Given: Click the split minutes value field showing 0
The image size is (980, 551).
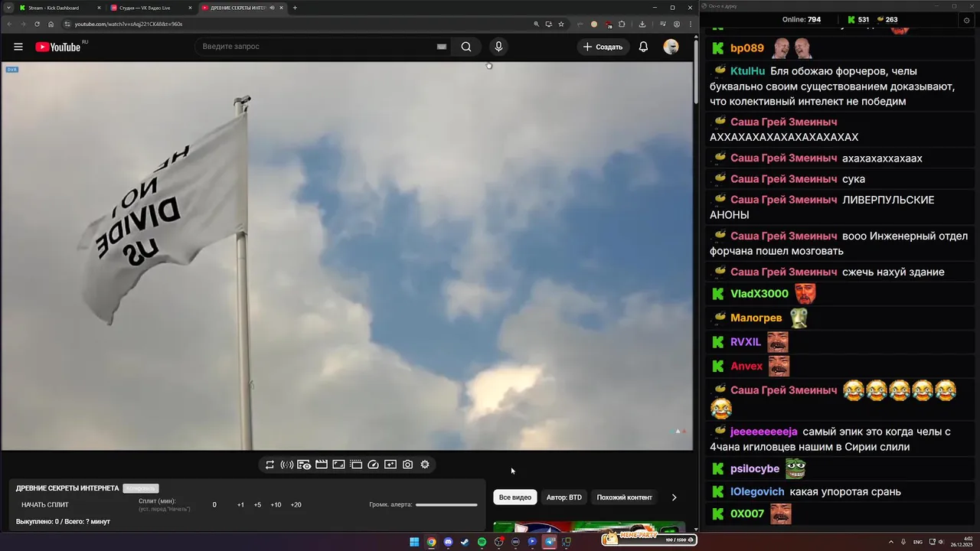Looking at the screenshot, I should (214, 505).
